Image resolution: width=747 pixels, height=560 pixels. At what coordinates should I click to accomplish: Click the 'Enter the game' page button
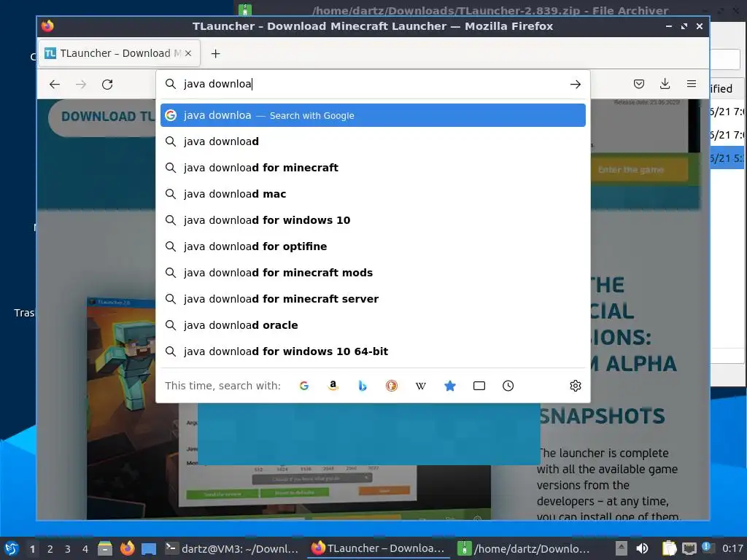tap(638, 169)
